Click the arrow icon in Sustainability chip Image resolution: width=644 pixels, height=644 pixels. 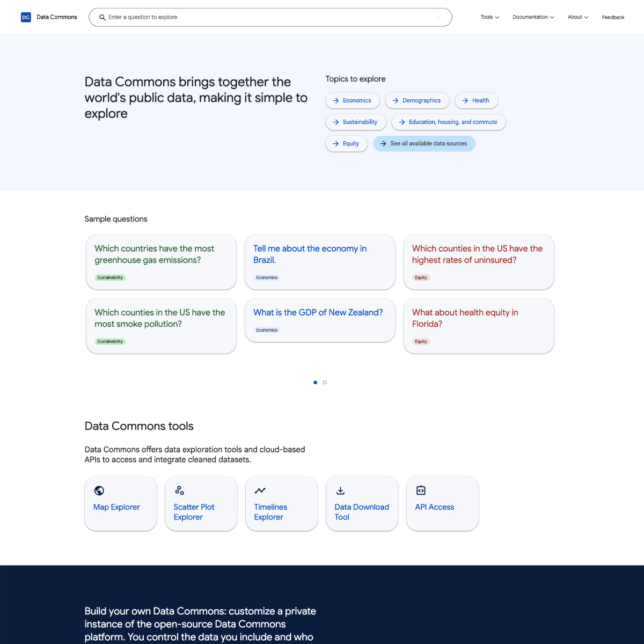(x=336, y=122)
